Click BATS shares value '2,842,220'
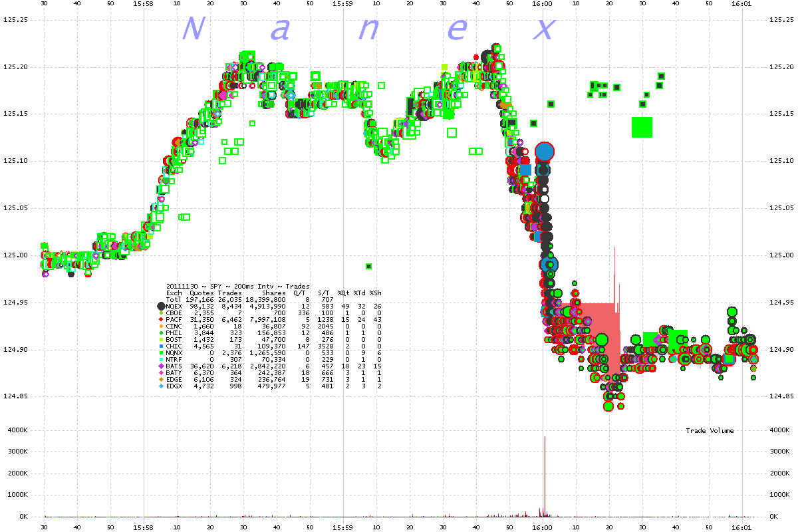 point(269,366)
